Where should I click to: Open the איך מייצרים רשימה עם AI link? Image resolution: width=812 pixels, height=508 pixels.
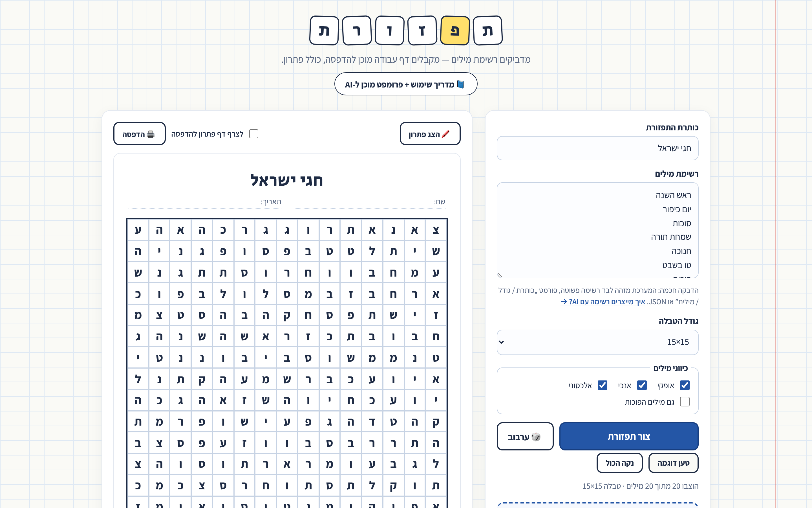603,302
